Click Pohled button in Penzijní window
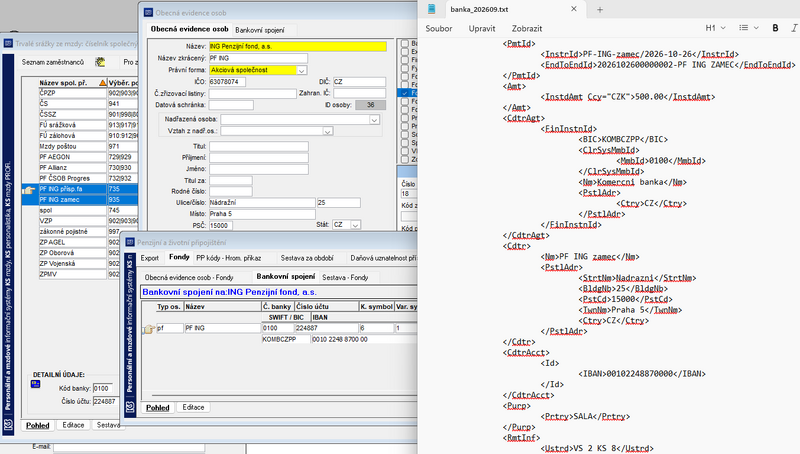The height and width of the screenshot is (454, 800). pyautogui.click(x=158, y=408)
